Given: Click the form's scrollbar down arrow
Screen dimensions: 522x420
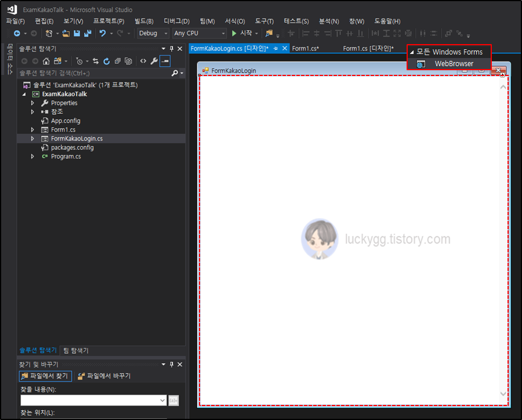Looking at the screenshot, I should (x=503, y=394).
